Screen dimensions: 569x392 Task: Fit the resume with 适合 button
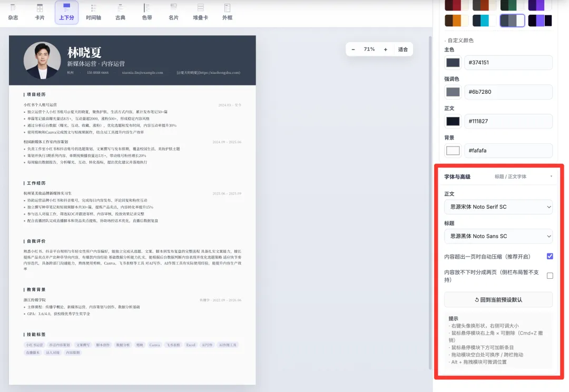403,50
